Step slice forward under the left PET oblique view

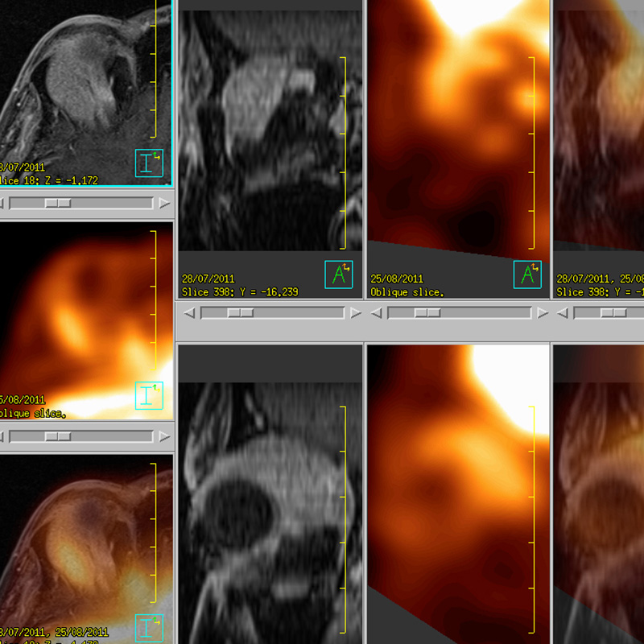click(164, 436)
